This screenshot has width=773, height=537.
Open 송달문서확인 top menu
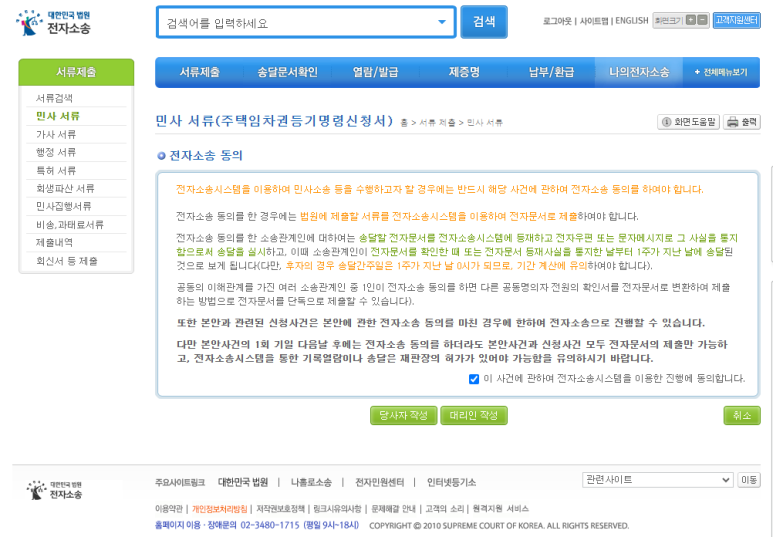tap(287, 72)
